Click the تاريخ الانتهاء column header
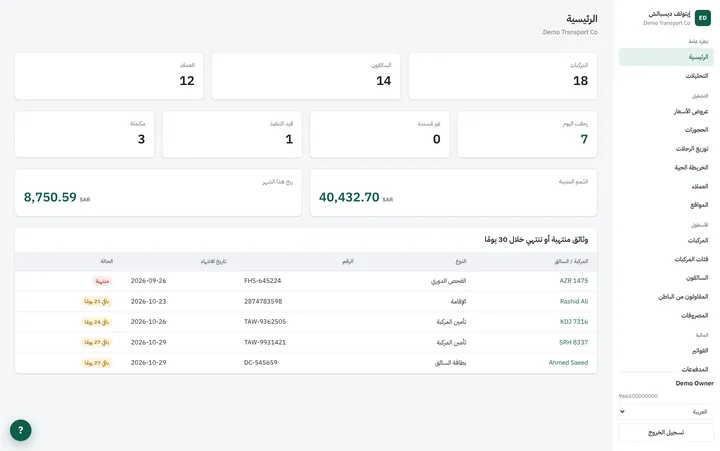 (214, 261)
